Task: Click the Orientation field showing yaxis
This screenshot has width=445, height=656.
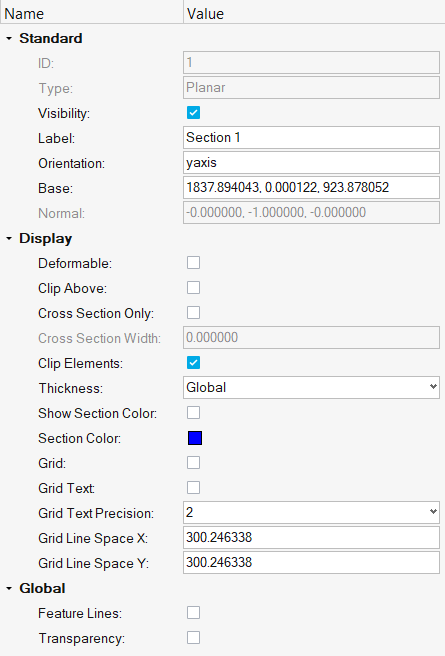Action: tap(311, 162)
